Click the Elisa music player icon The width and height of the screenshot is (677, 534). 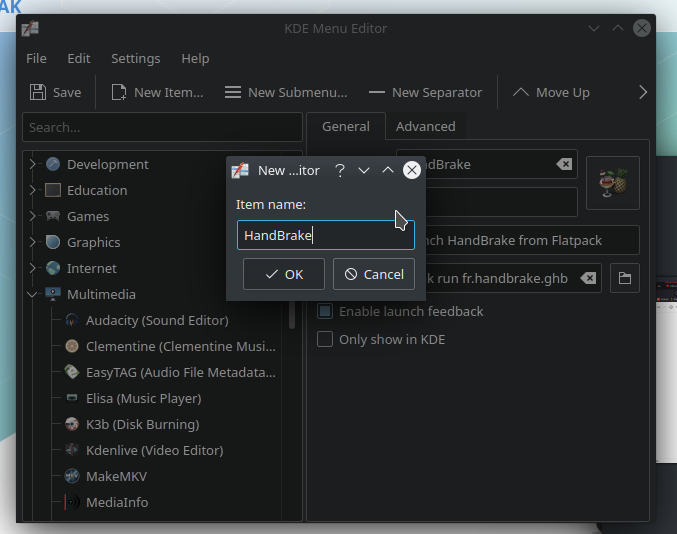pyautogui.click(x=72, y=398)
